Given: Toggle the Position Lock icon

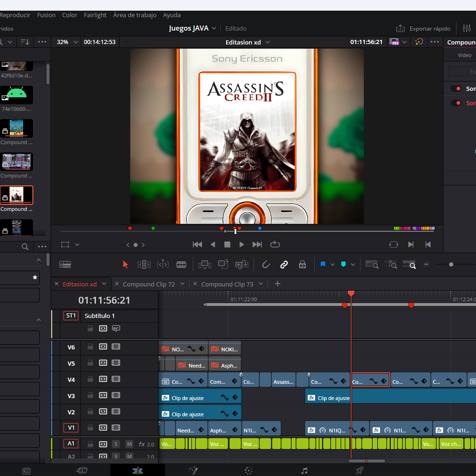Looking at the screenshot, I should click(x=302, y=265).
